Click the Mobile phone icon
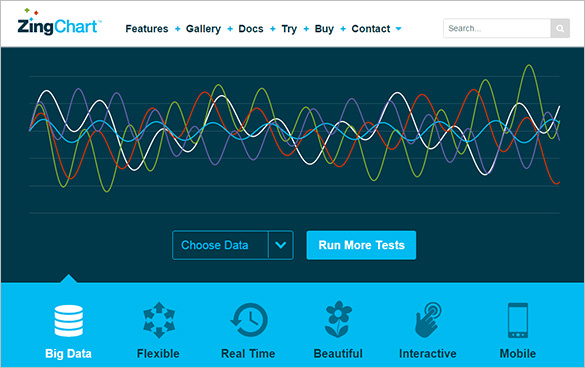 [518, 320]
